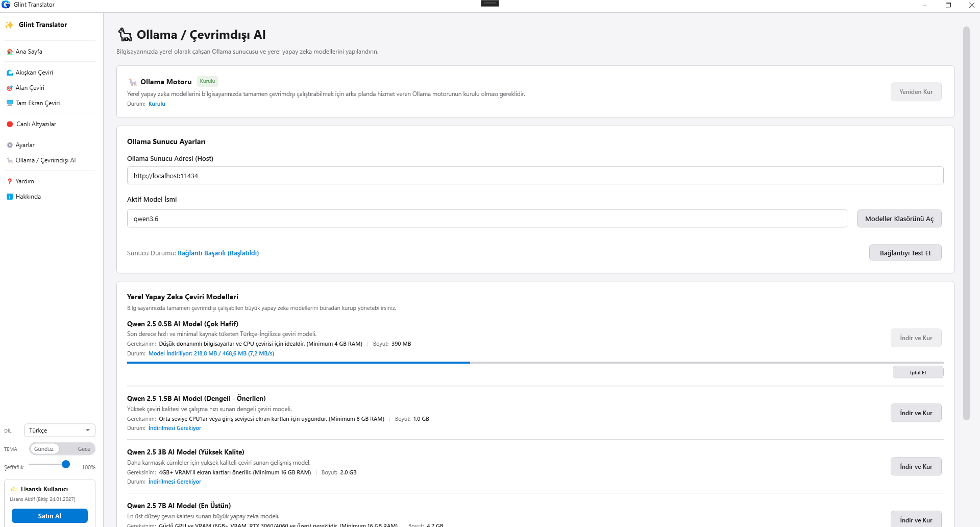Image resolution: width=980 pixels, height=527 pixels.
Task: Open the Hakkında info icon
Action: [x=10, y=197]
